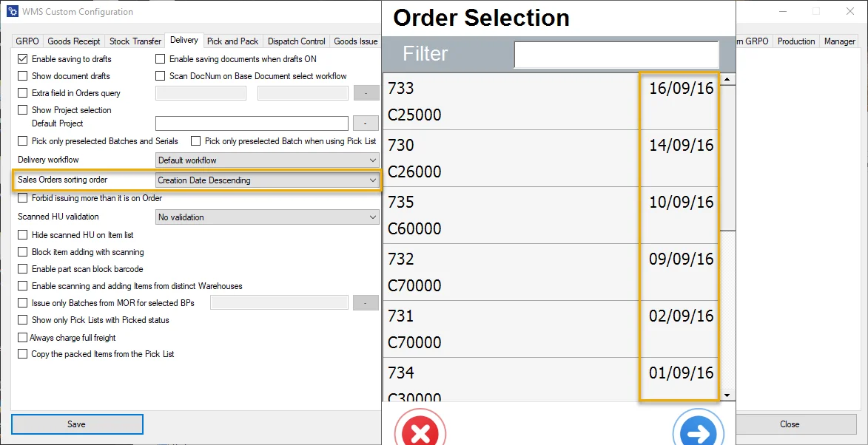The image size is (868, 445).
Task: Click date 16/09/16 in order list
Action: 682,89
